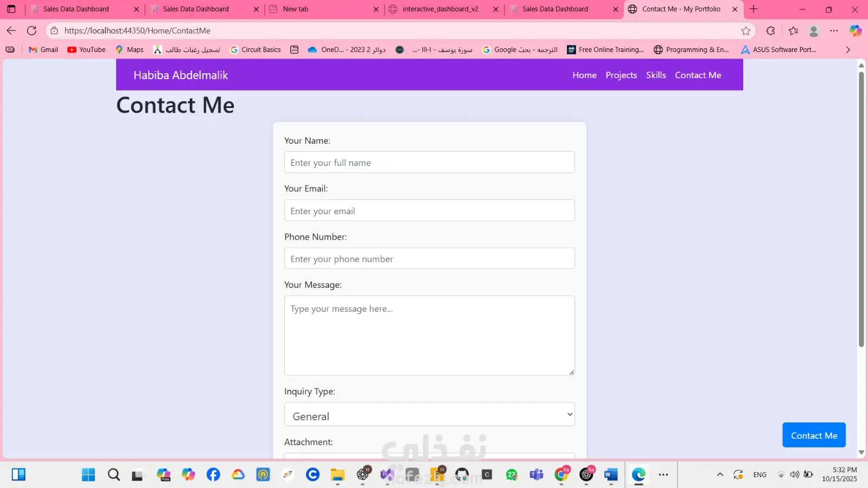
Task: Close the interactive_dashboard_v2 tab
Action: pos(496,9)
